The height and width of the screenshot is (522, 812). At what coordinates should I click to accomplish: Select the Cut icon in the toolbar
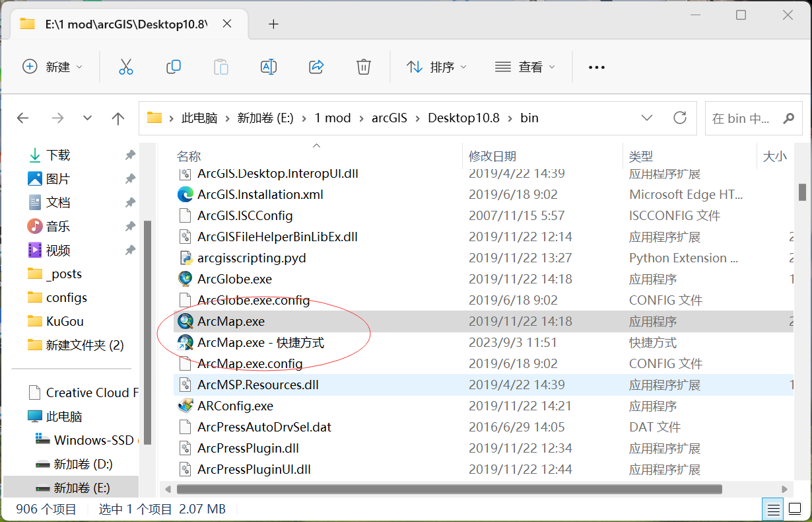point(125,66)
